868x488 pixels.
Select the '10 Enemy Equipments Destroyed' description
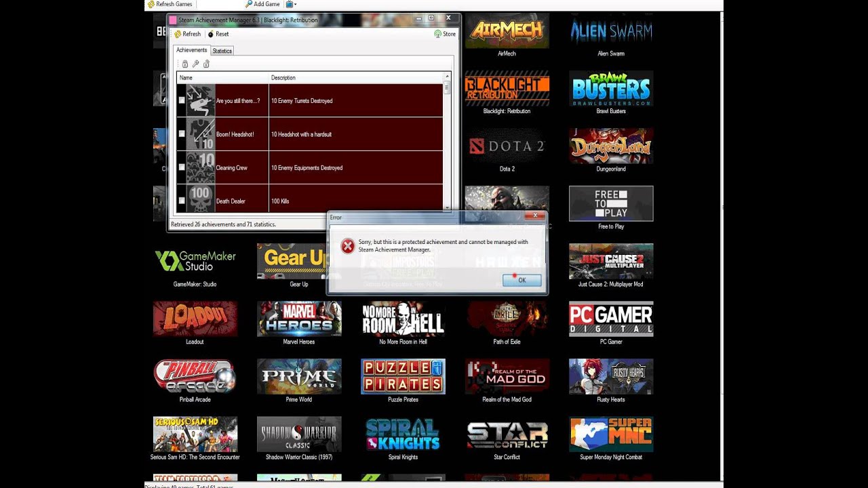click(x=307, y=167)
